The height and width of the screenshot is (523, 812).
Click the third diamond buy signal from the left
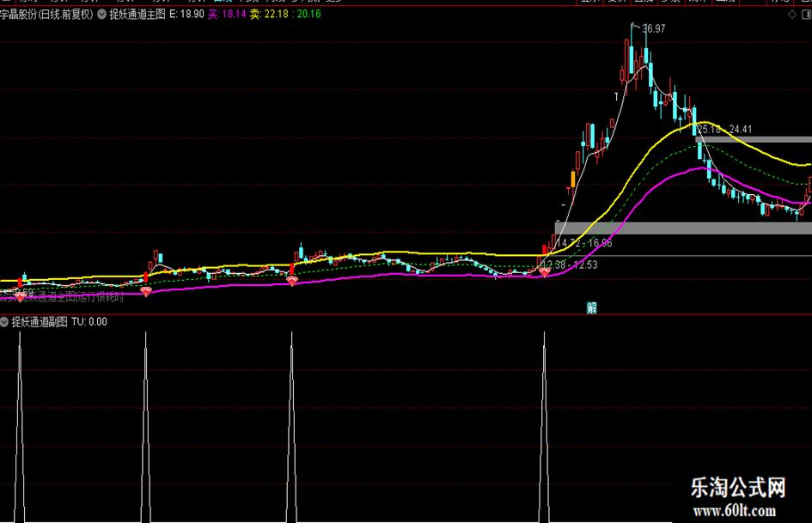point(292,281)
